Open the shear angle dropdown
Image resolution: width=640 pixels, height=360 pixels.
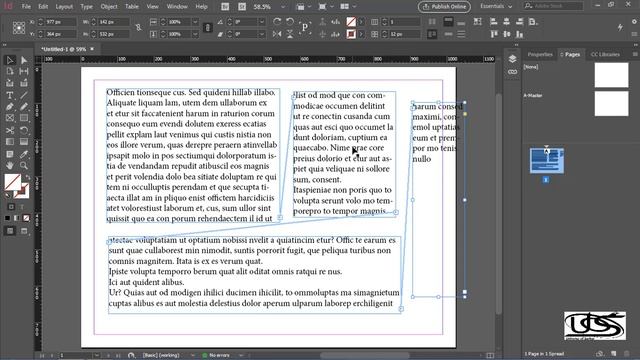[262, 34]
